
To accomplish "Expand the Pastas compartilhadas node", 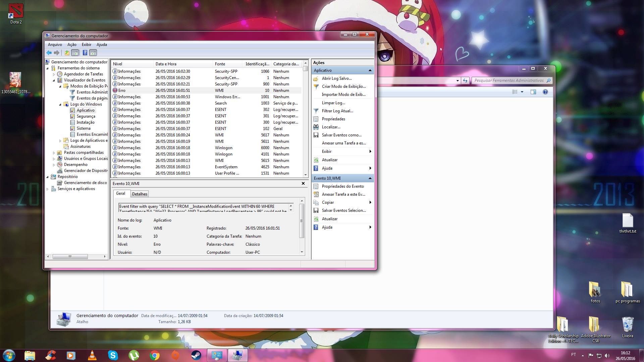I will pyautogui.click(x=54, y=153).
